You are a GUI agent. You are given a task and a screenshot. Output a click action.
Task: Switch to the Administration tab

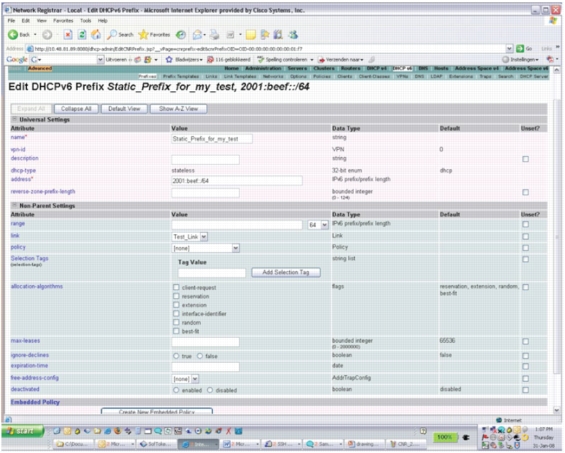click(x=263, y=68)
